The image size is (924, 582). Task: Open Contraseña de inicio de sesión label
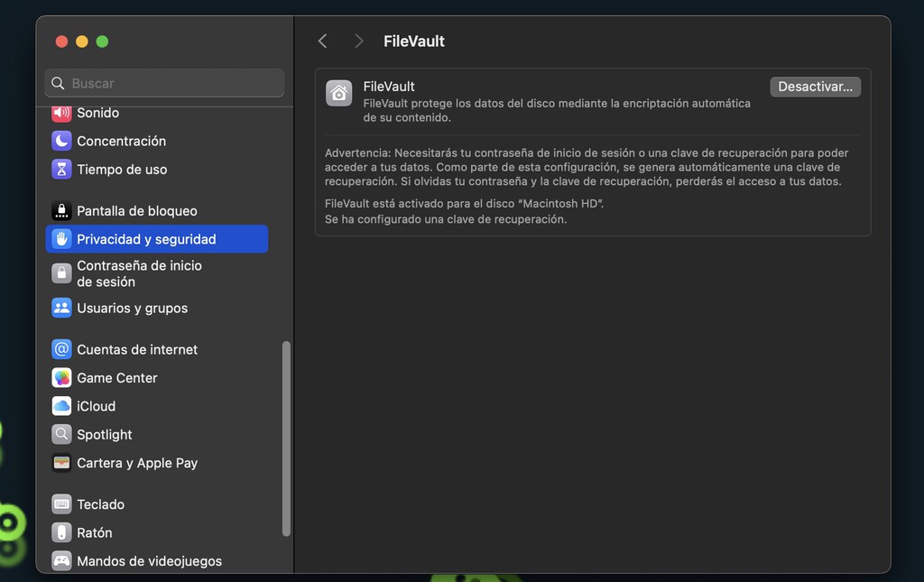(x=139, y=273)
